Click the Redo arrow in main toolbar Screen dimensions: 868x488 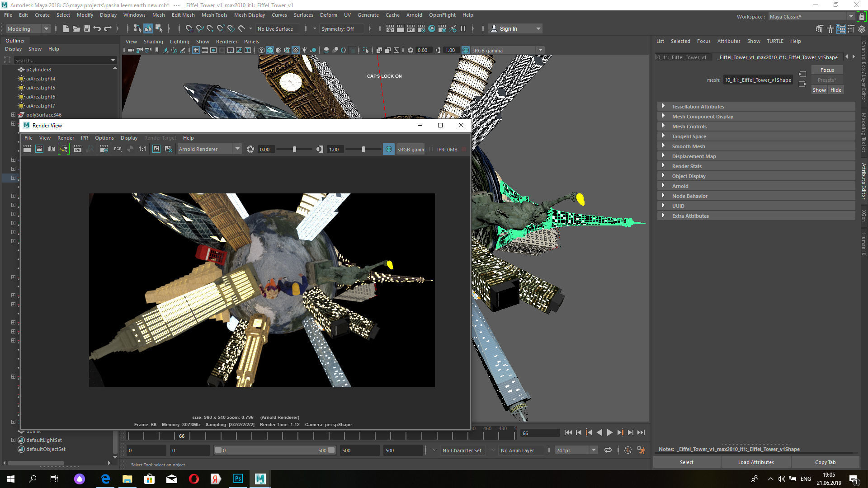click(108, 28)
